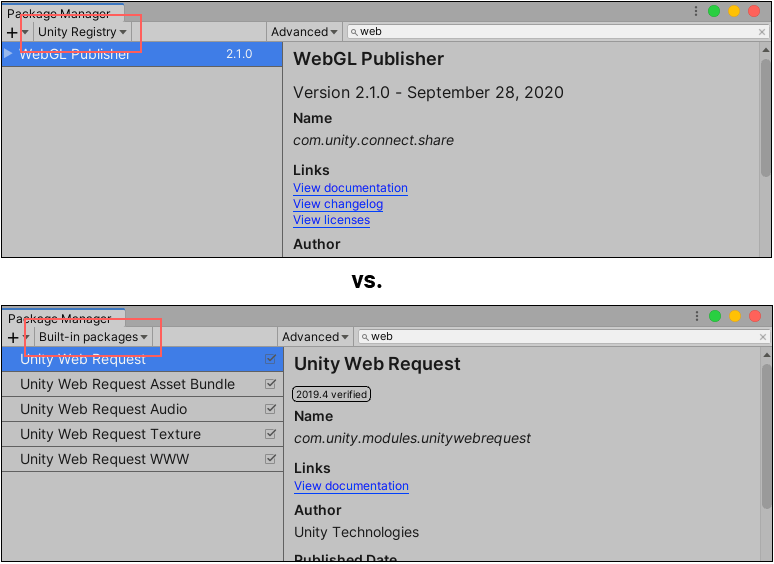Open View documentation link for WebGL Publisher
774x564 pixels.
pyautogui.click(x=350, y=188)
